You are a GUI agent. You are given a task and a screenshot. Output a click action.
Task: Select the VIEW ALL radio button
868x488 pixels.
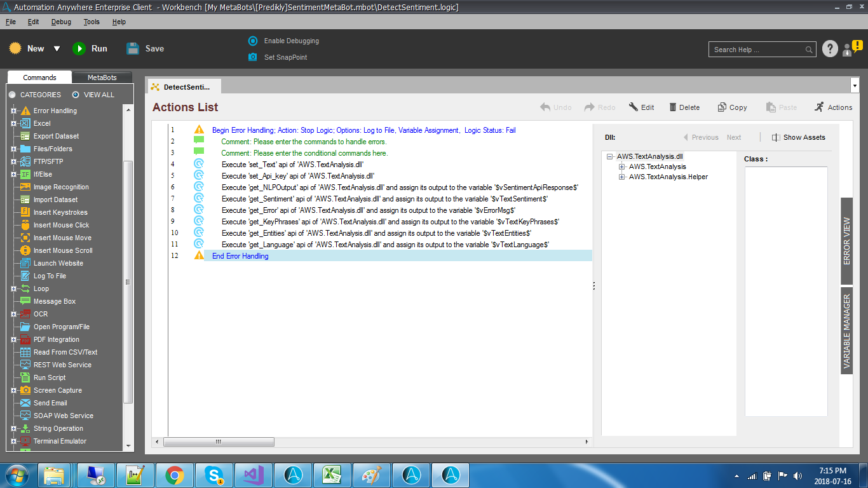pyautogui.click(x=76, y=95)
